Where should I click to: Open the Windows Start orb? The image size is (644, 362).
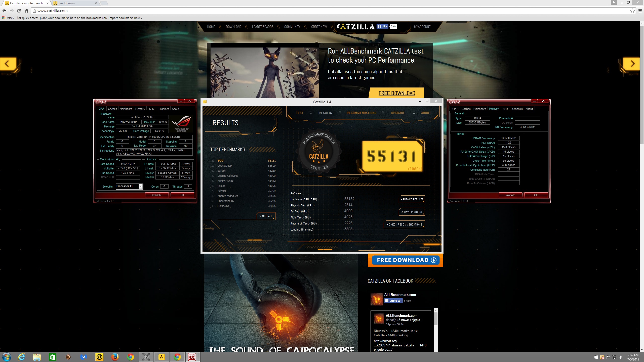coord(7,357)
